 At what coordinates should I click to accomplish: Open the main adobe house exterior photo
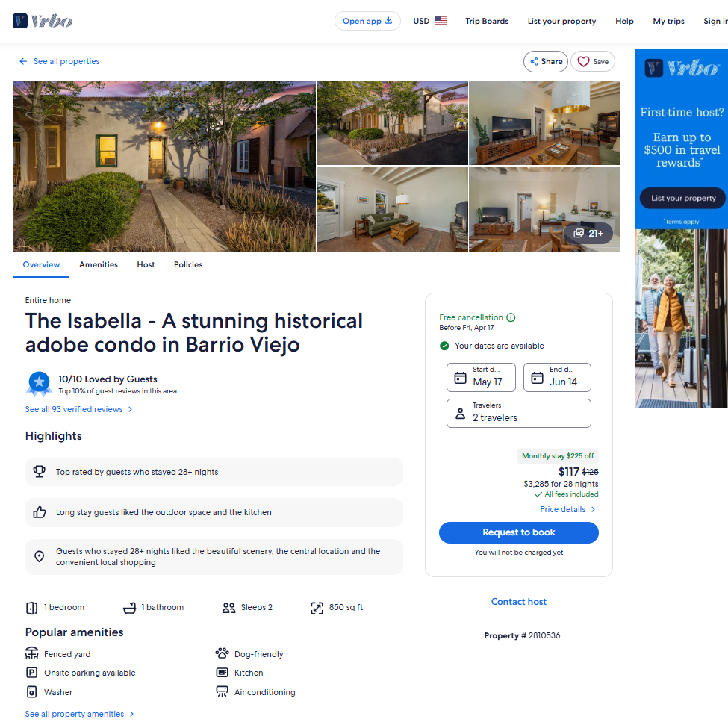164,167
